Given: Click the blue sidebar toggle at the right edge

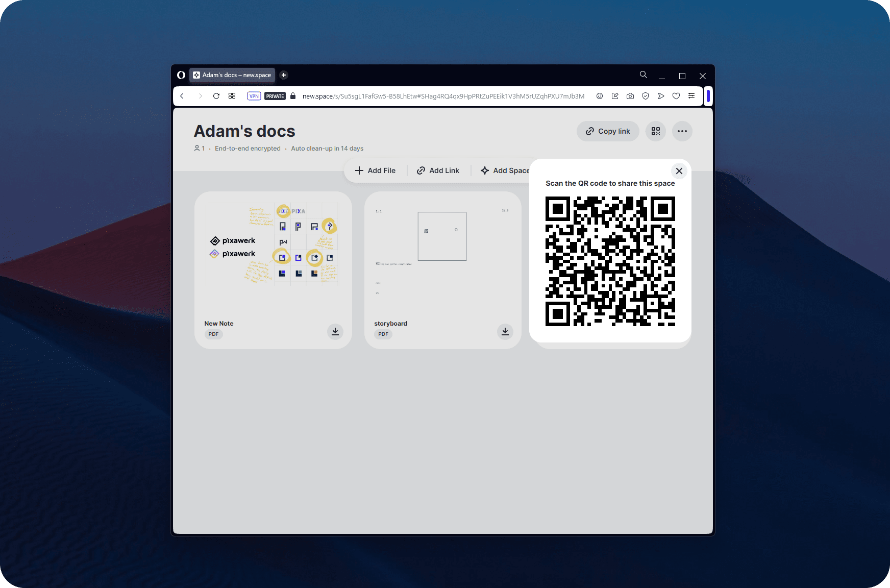Looking at the screenshot, I should tap(708, 96).
